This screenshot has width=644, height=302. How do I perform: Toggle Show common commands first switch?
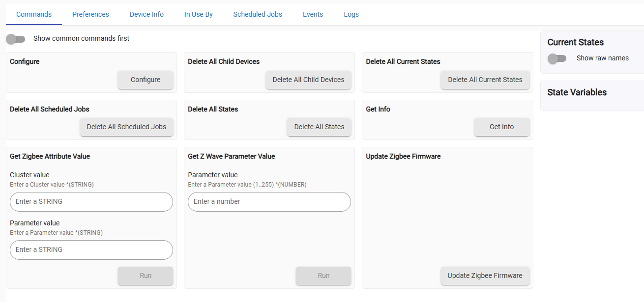tap(16, 39)
